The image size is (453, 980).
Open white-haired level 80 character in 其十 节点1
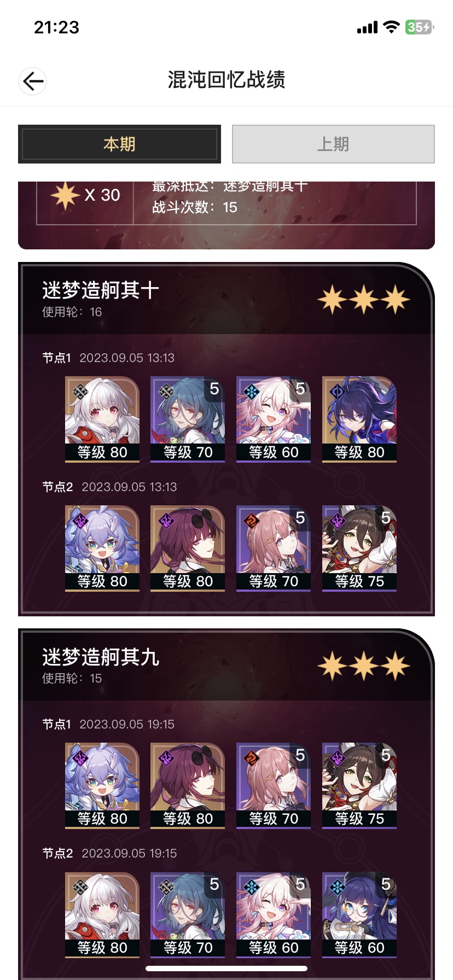[x=102, y=419]
